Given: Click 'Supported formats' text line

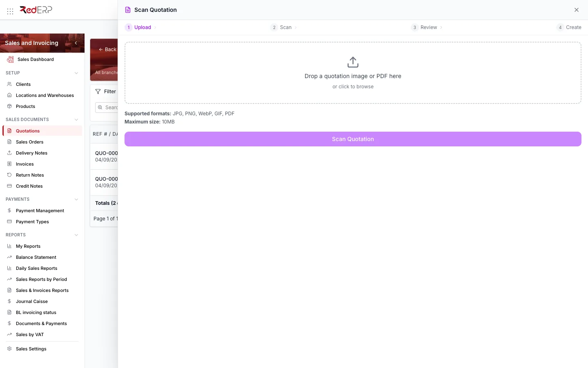Looking at the screenshot, I should click(179, 114).
